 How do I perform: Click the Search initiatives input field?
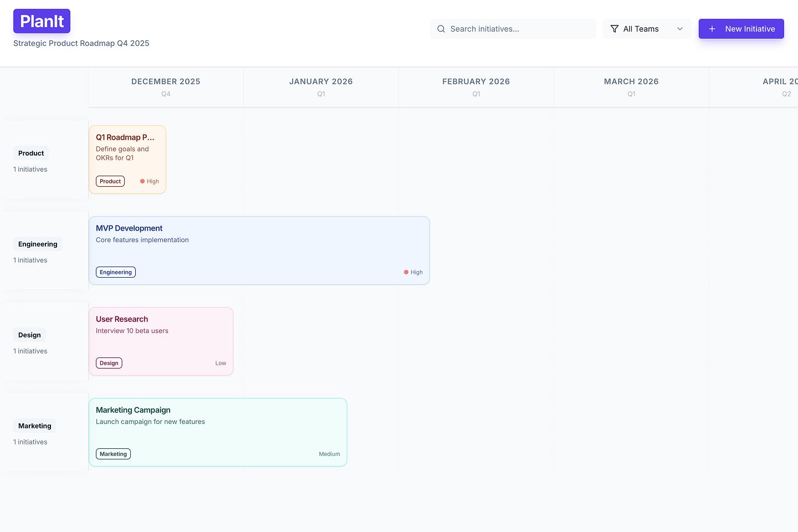click(513, 28)
